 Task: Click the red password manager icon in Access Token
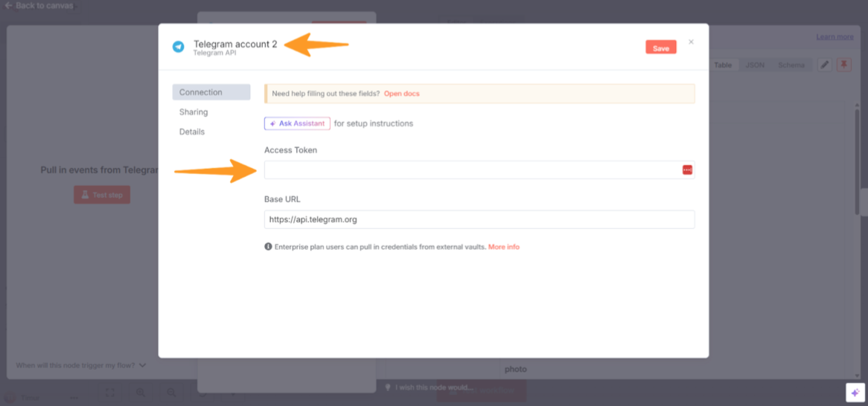(x=687, y=170)
